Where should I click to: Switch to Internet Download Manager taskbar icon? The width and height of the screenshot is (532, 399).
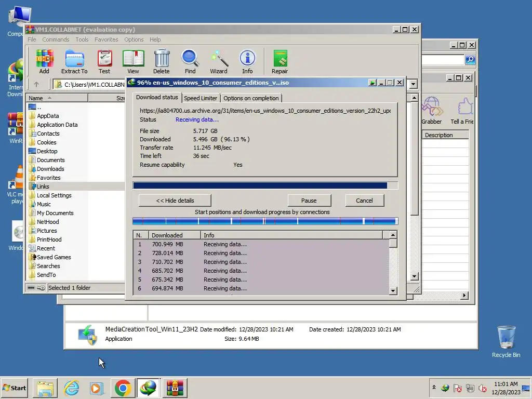pos(148,388)
